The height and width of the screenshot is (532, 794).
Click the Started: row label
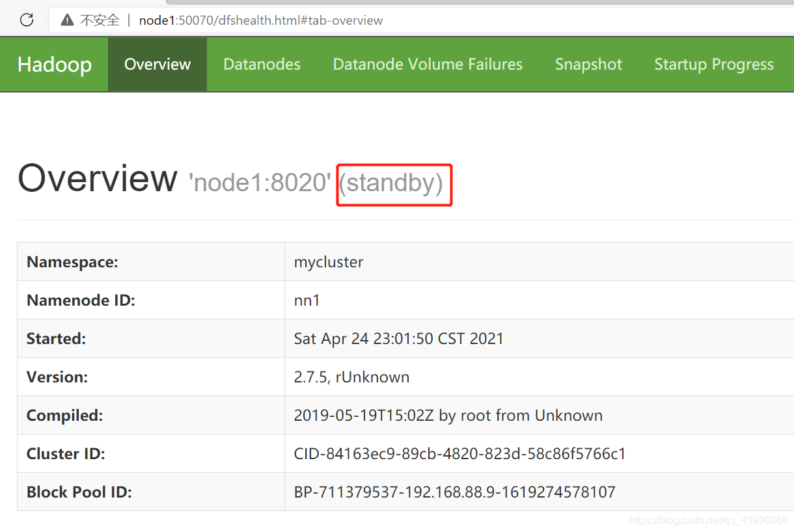pyautogui.click(x=56, y=339)
